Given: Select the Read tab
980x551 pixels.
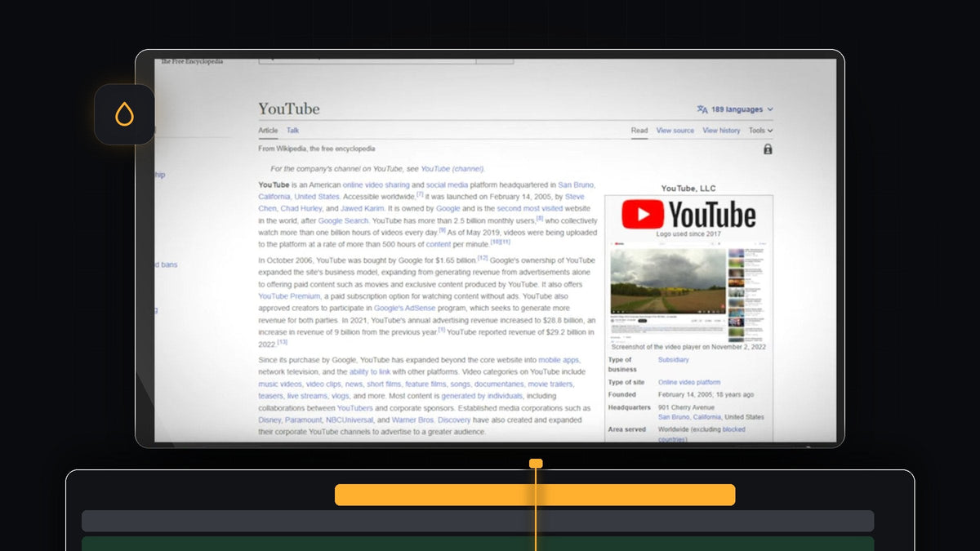Looking at the screenshot, I should [x=639, y=131].
